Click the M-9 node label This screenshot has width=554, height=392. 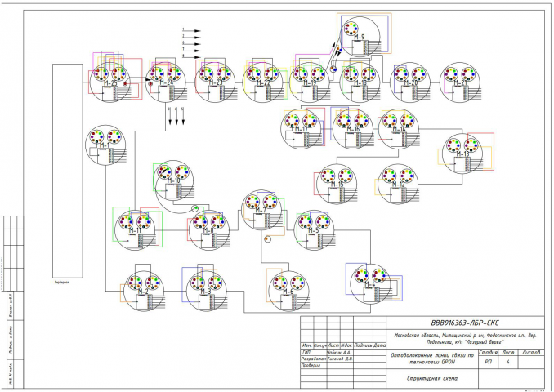click(x=360, y=37)
